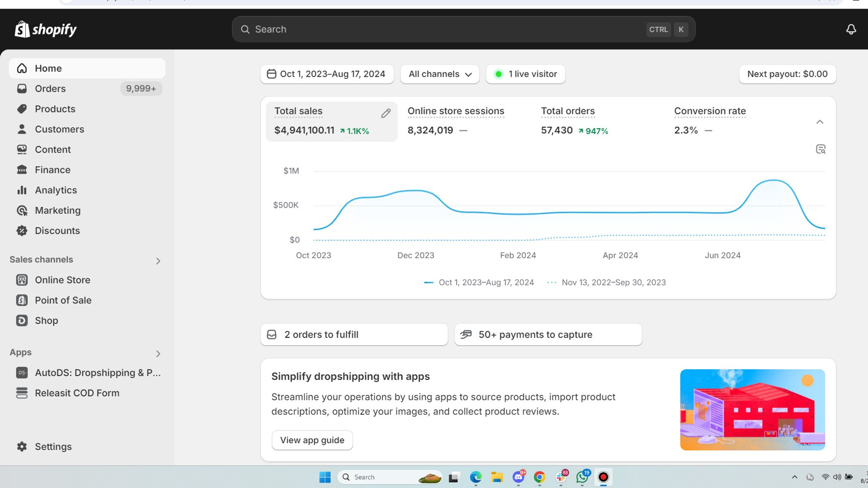Collapse the metrics chart panel
Viewport: 868px width, 488px height.
[x=820, y=122]
